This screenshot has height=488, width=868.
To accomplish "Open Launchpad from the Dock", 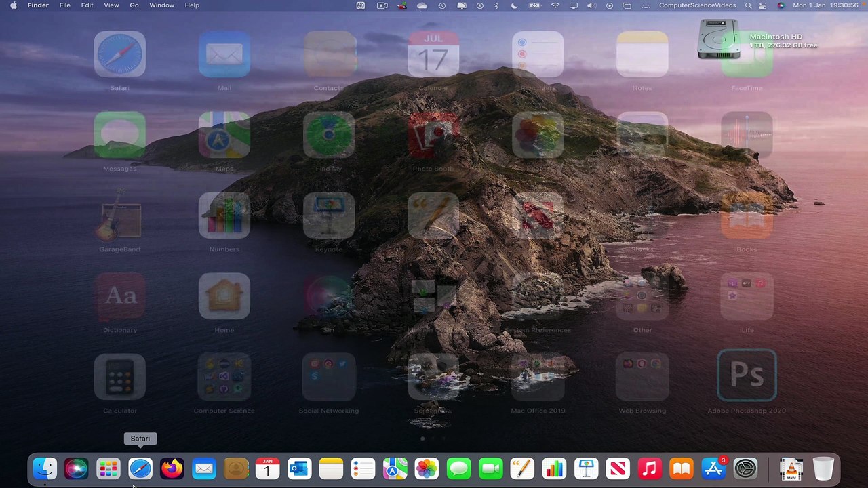I will tap(108, 468).
